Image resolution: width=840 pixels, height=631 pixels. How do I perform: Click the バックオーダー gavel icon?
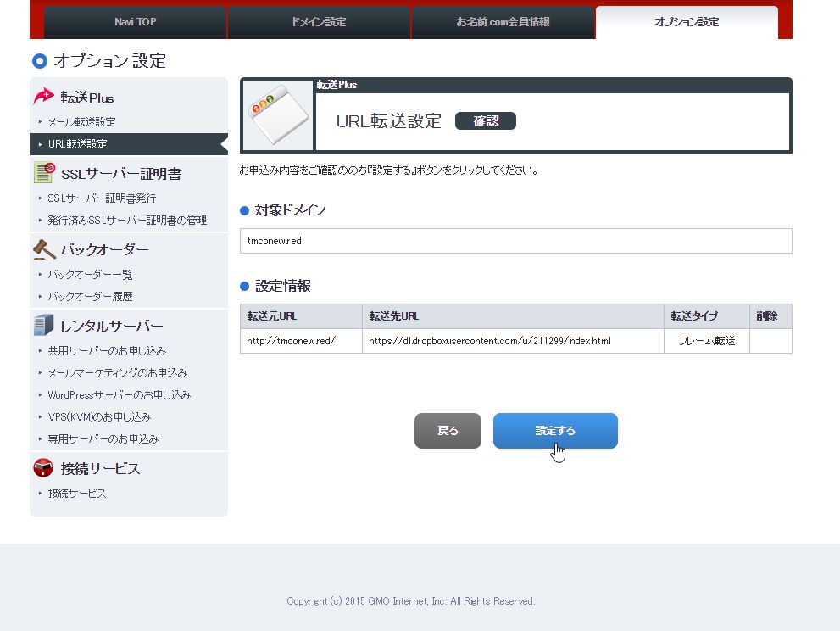tap(44, 248)
